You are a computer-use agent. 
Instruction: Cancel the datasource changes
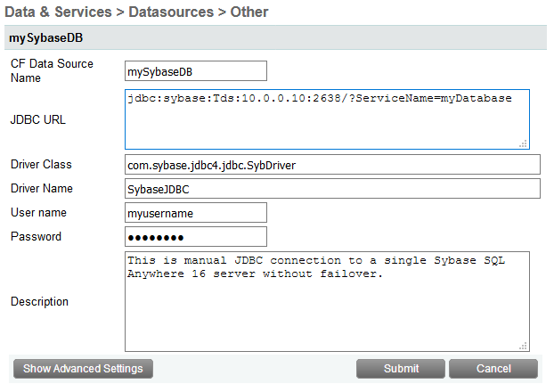pos(493,369)
